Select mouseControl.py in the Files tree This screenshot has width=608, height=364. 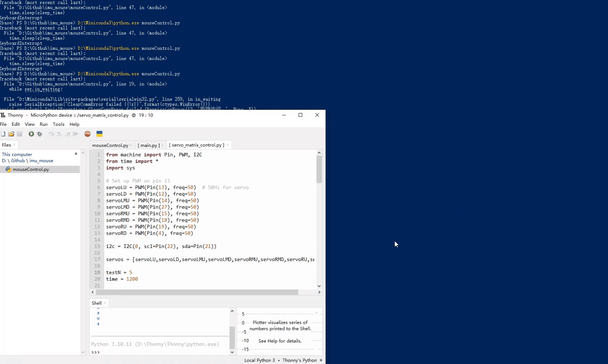tap(31, 169)
